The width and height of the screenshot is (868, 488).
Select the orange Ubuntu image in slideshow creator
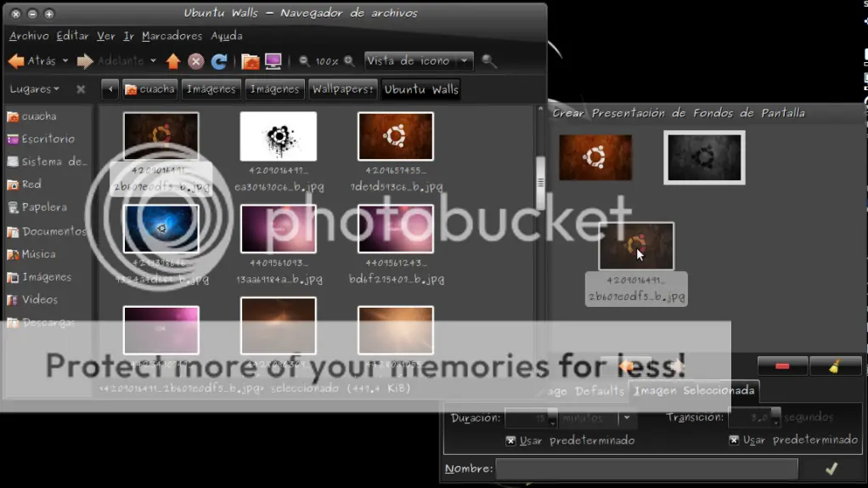595,157
